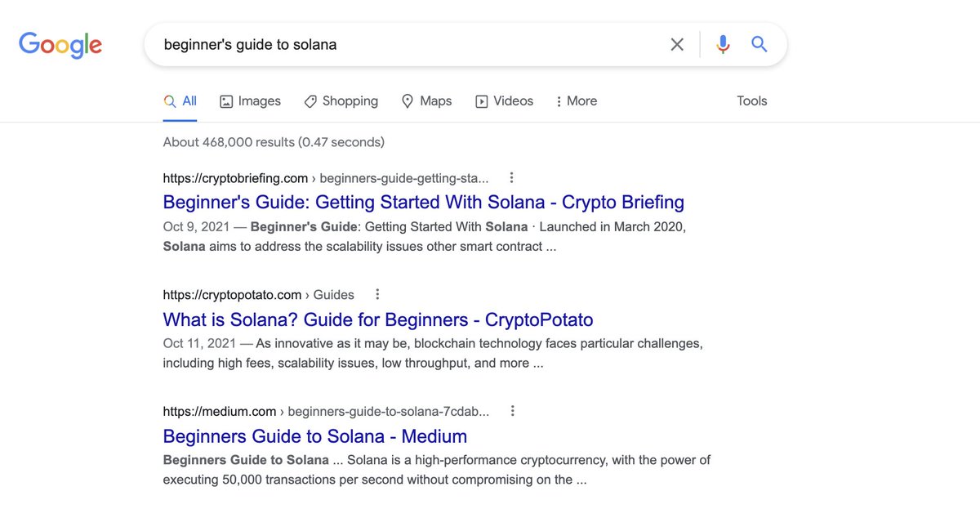Open What is Solana CryptoPotato link

pos(377,319)
